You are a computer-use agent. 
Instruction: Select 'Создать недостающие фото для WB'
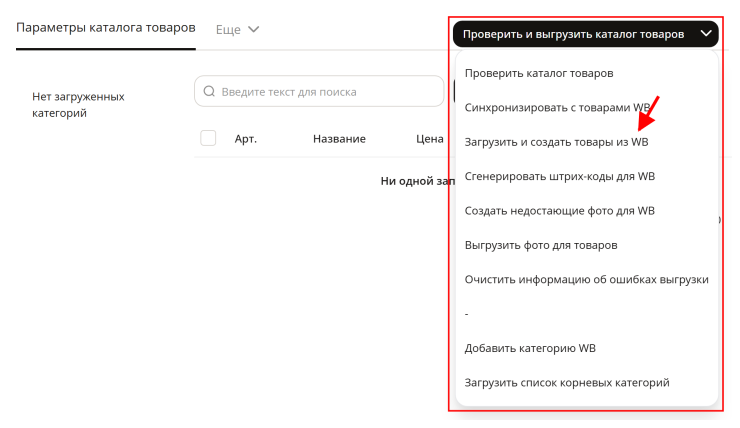(560, 211)
